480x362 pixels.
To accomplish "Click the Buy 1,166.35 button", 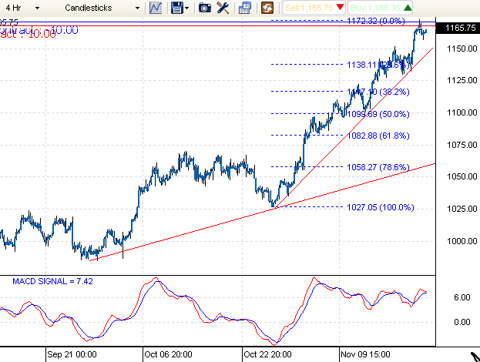I will pos(380,8).
